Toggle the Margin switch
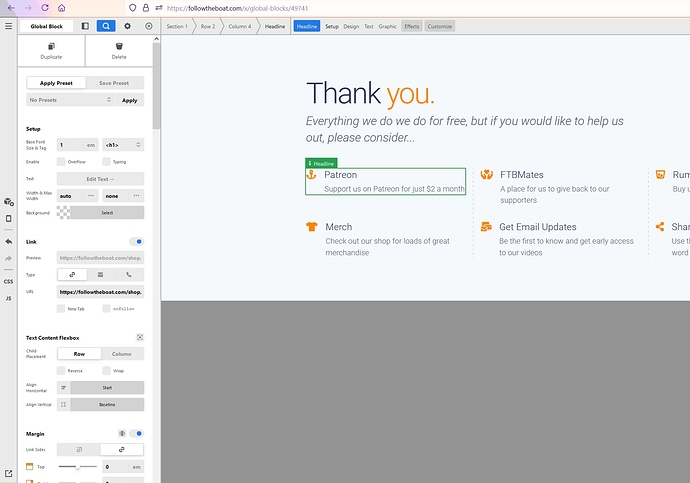 tap(136, 433)
